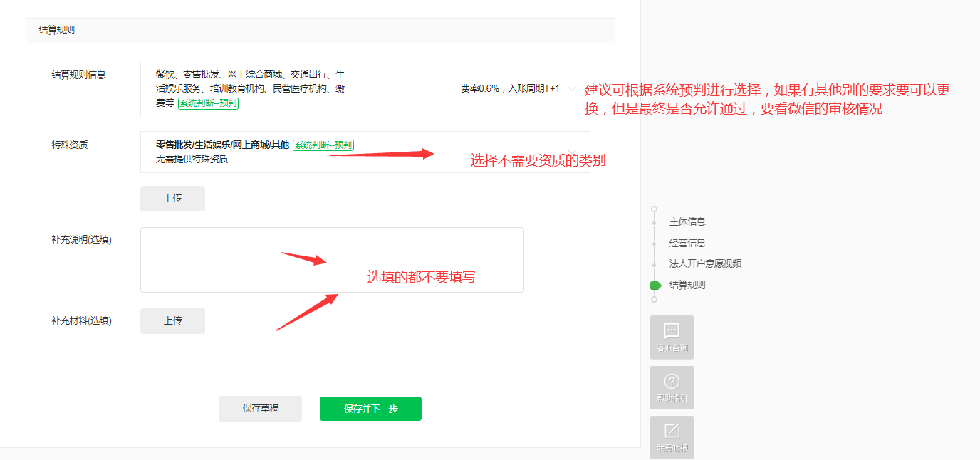Image resolution: width=980 pixels, height=460 pixels.
Task: Click the 我要吐槽 feedback icon
Action: (672, 437)
